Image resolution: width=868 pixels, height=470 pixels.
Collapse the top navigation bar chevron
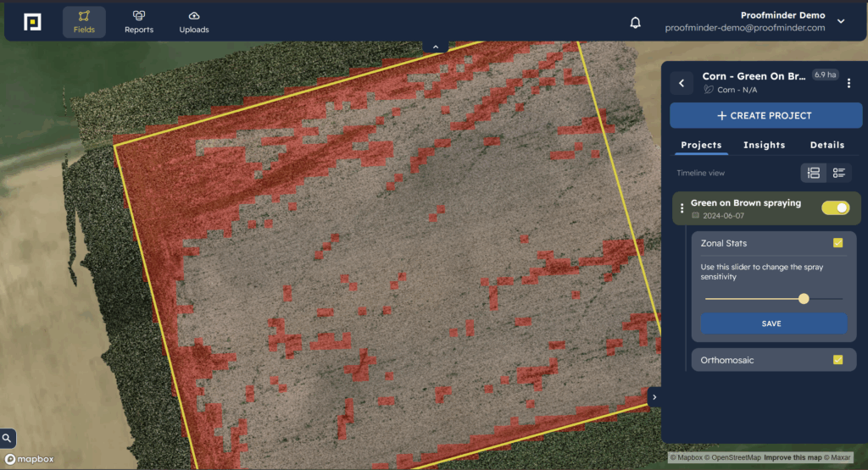(x=436, y=47)
